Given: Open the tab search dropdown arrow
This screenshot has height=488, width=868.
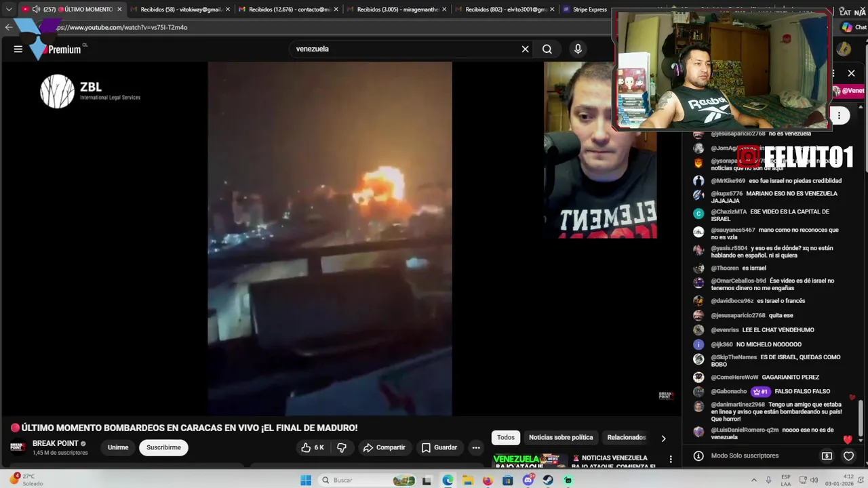Looking at the screenshot, I should 9,9.
